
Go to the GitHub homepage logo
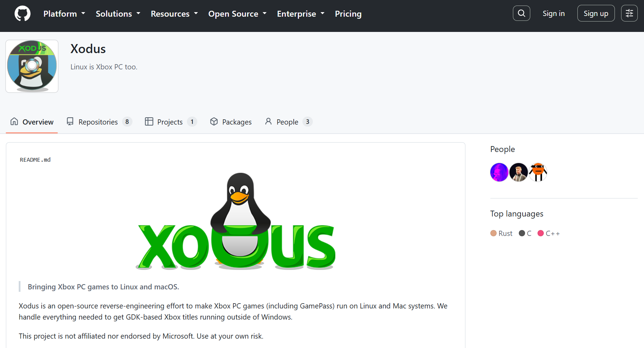pos(23,14)
